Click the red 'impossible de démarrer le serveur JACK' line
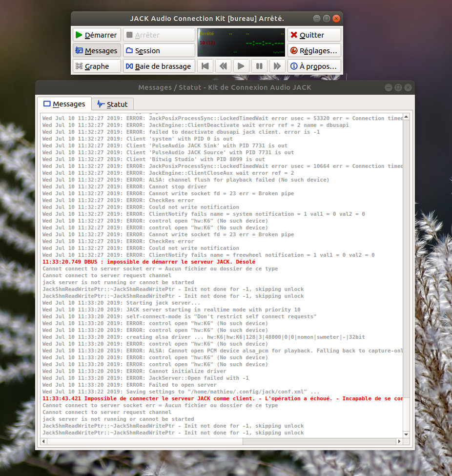This screenshot has height=476, width=452. point(149,262)
